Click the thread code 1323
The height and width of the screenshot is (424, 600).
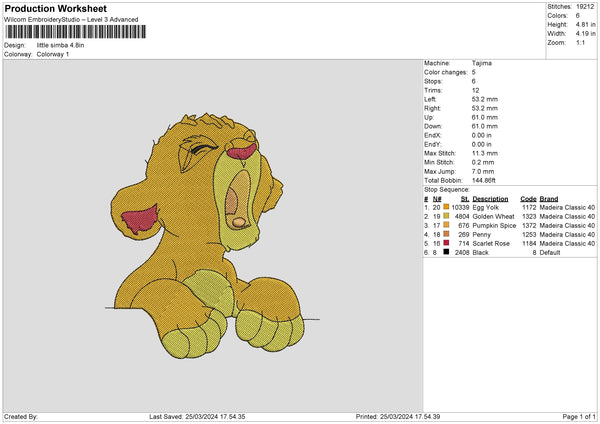point(529,217)
